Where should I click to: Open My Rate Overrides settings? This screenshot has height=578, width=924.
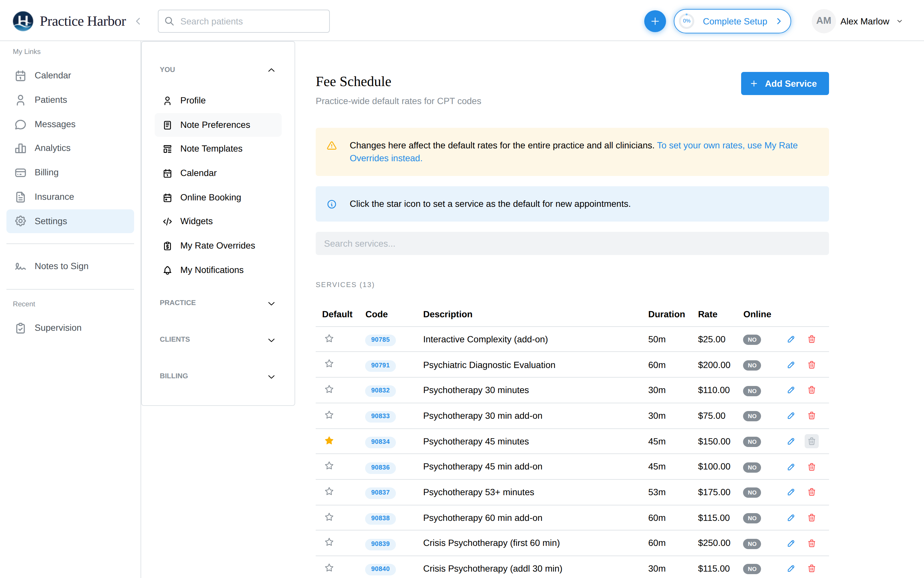(x=218, y=246)
